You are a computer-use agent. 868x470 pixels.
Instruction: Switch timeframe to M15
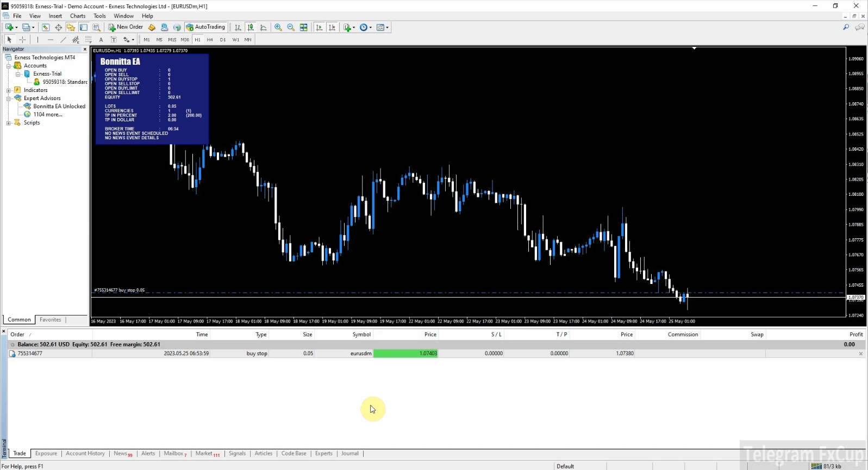(x=172, y=40)
